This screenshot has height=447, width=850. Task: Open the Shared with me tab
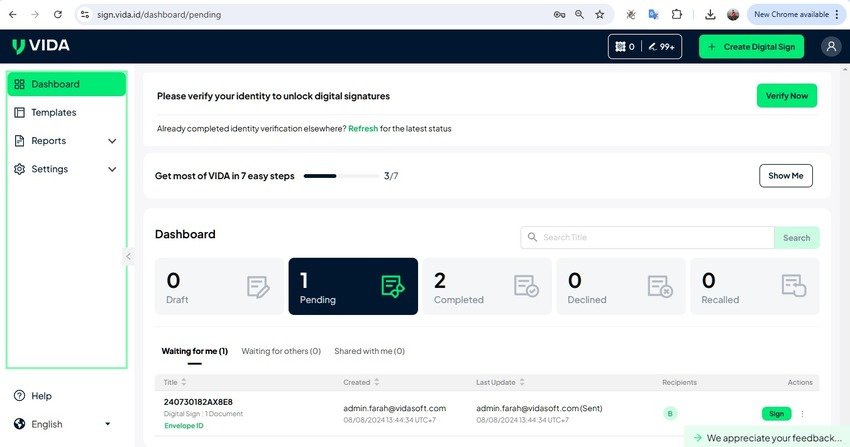coord(369,351)
